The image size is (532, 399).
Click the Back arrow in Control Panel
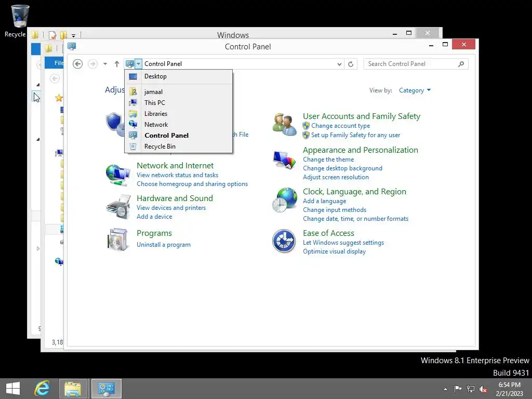(78, 64)
